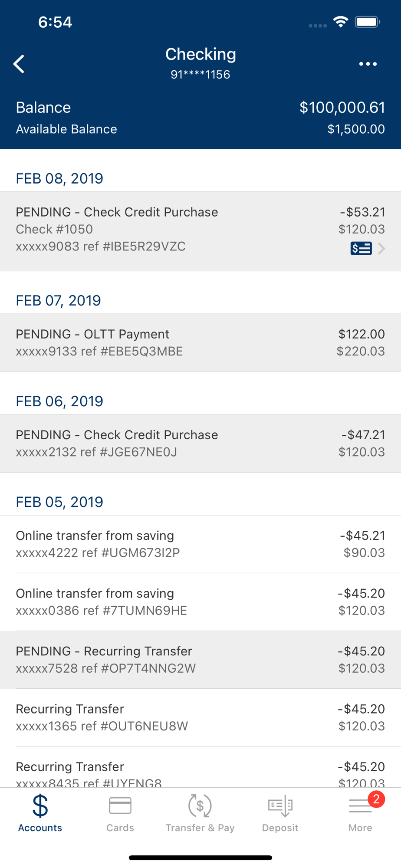This screenshot has width=401, height=868.
Task: Tap the Deposit check icon
Action: [x=280, y=806]
